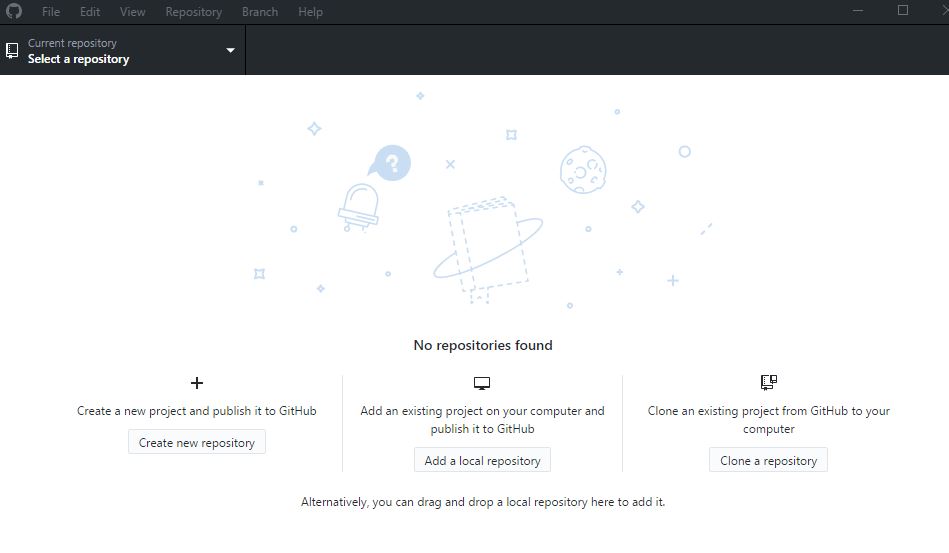Click the 'Alternatively, you can drag and drop' hint text

[x=483, y=502]
